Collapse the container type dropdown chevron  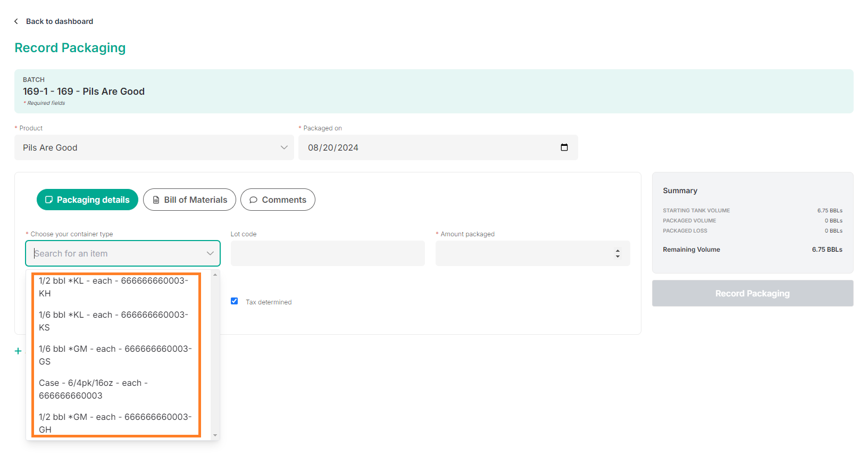coord(210,253)
